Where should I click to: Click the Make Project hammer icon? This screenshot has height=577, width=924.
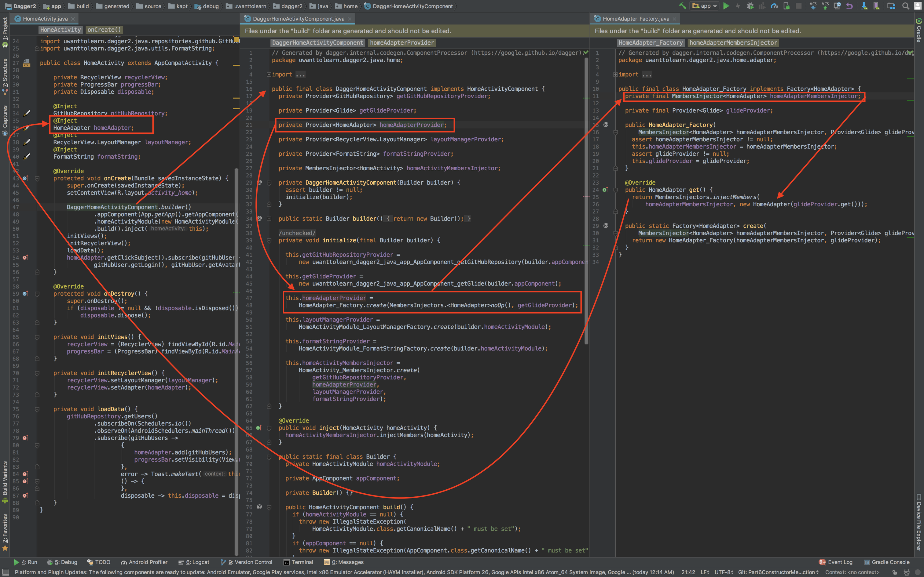pos(682,6)
